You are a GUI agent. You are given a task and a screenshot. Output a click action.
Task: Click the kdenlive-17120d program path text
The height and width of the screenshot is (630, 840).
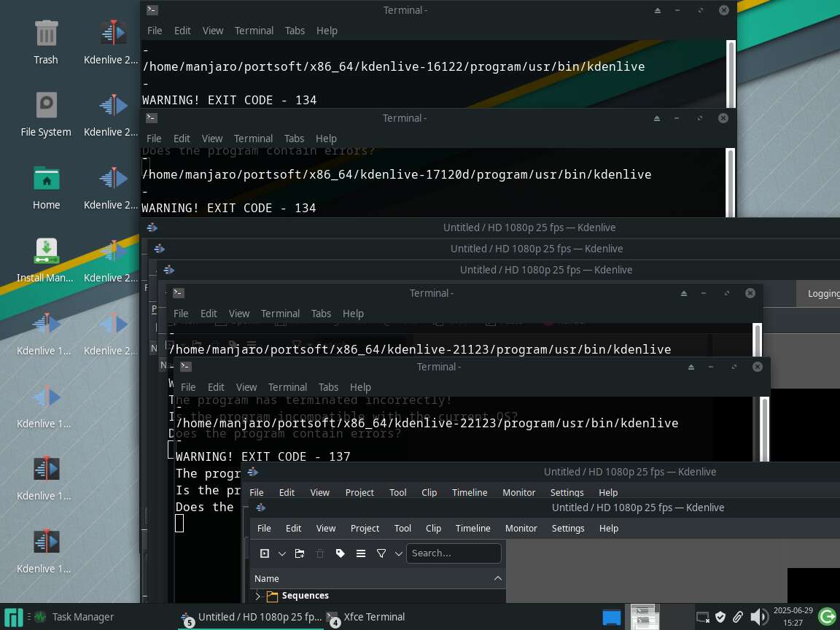[397, 174]
